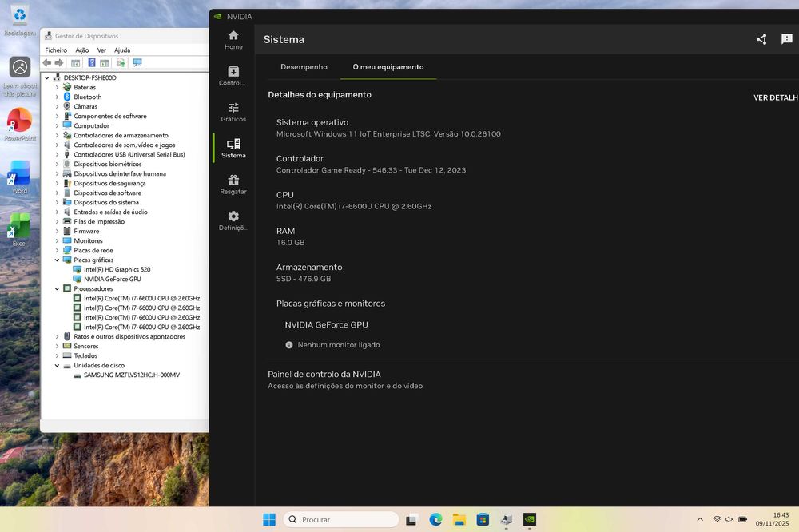Viewport: 799px width, 532px height.
Task: Open Gráficos section in NVIDIA sidebar
Action: [233, 112]
